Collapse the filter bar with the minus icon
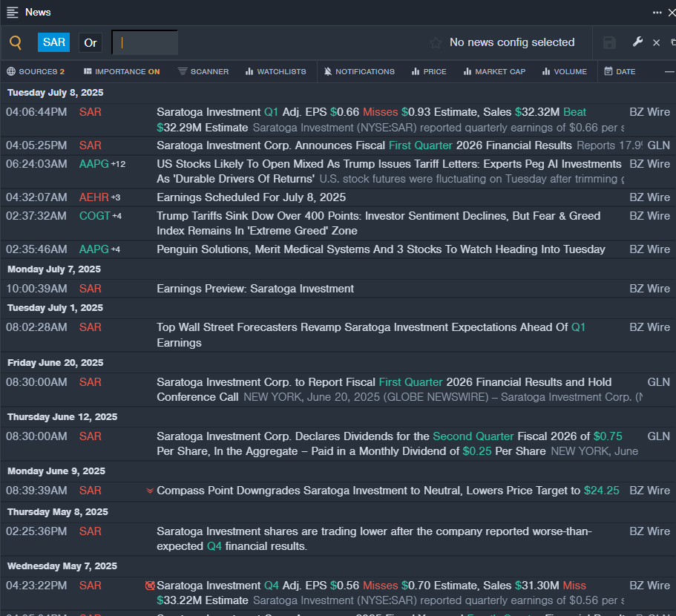676x616 pixels. (x=669, y=72)
